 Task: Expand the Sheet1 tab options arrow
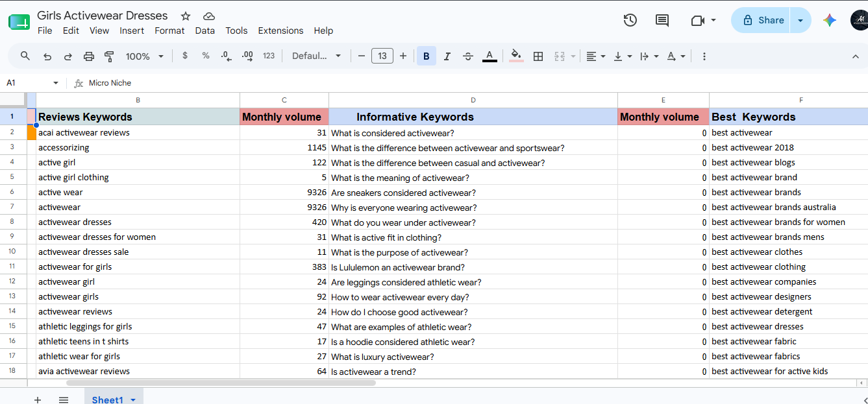tap(133, 399)
